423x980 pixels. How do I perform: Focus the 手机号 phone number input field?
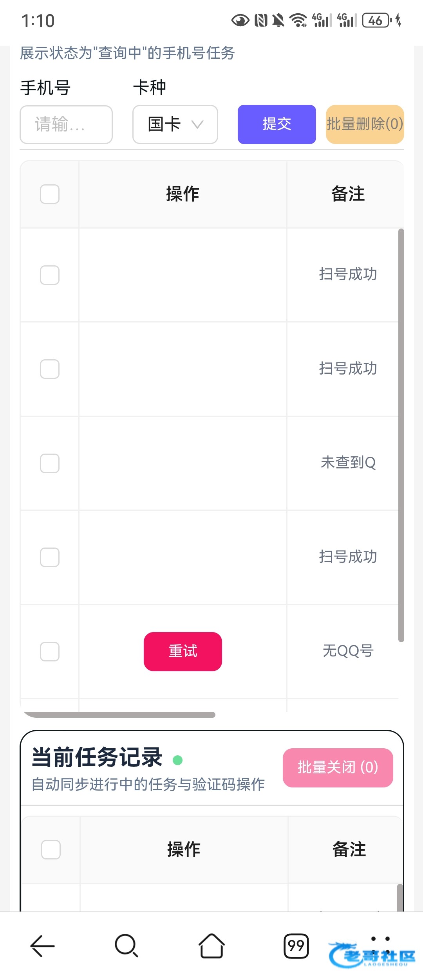click(x=66, y=124)
